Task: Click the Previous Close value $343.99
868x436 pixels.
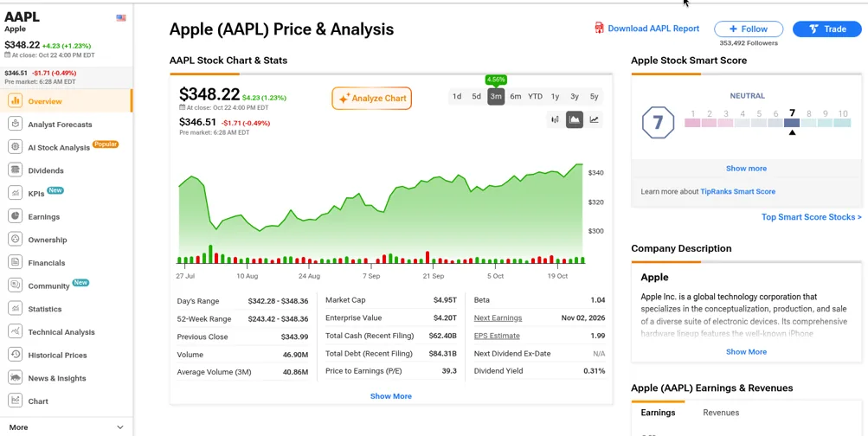Action: (x=294, y=337)
